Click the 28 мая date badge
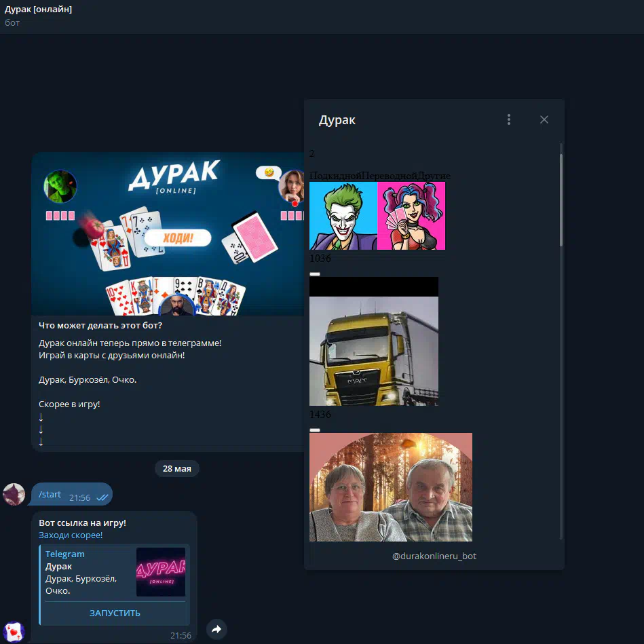The image size is (644, 644). [x=177, y=469]
